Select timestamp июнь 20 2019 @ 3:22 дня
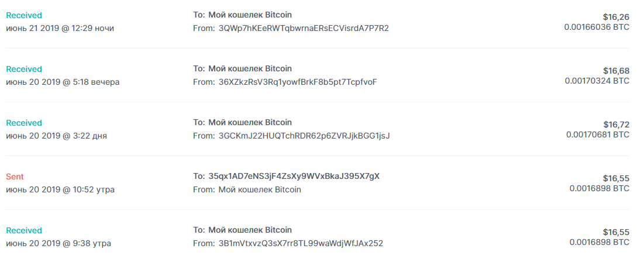The image size is (644, 259). click(x=56, y=136)
